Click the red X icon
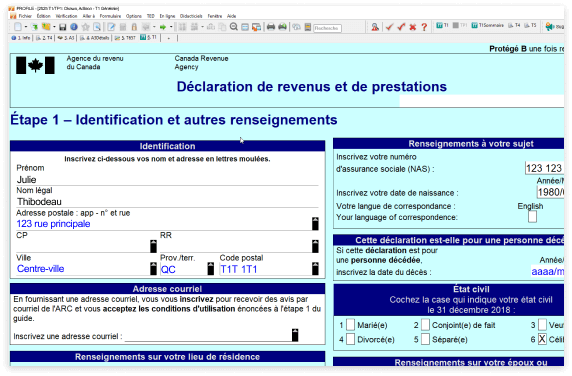The height and width of the screenshot is (376, 572). point(413,27)
